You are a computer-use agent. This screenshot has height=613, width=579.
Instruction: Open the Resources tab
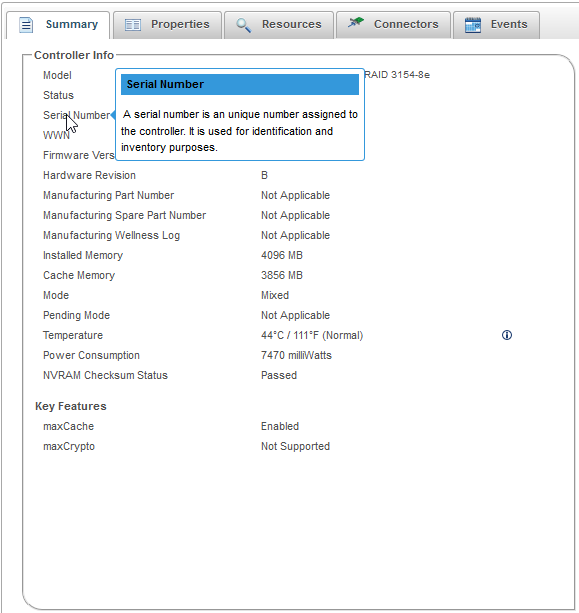(x=279, y=25)
